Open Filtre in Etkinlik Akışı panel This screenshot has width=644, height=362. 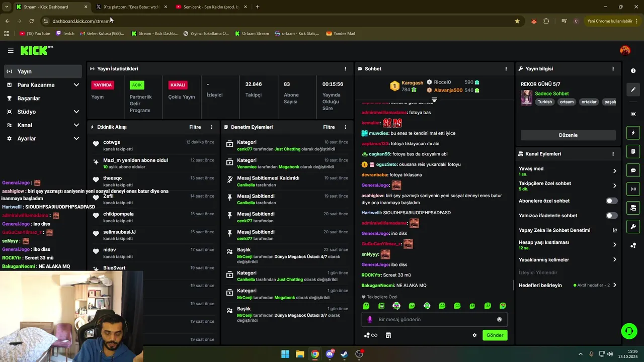point(195,127)
